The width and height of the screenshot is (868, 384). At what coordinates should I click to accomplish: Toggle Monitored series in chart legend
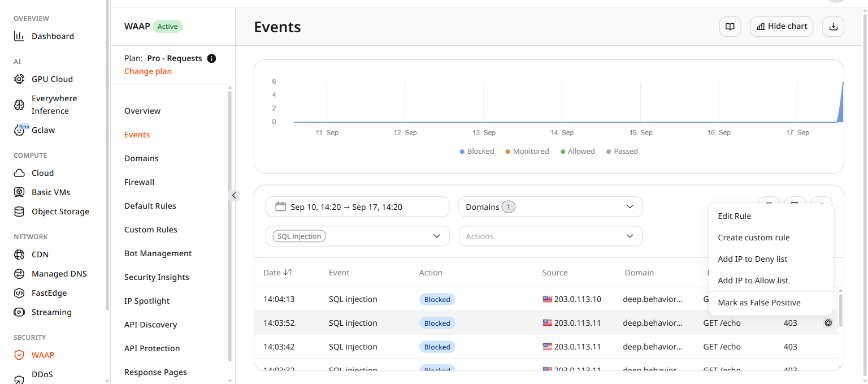click(x=527, y=152)
